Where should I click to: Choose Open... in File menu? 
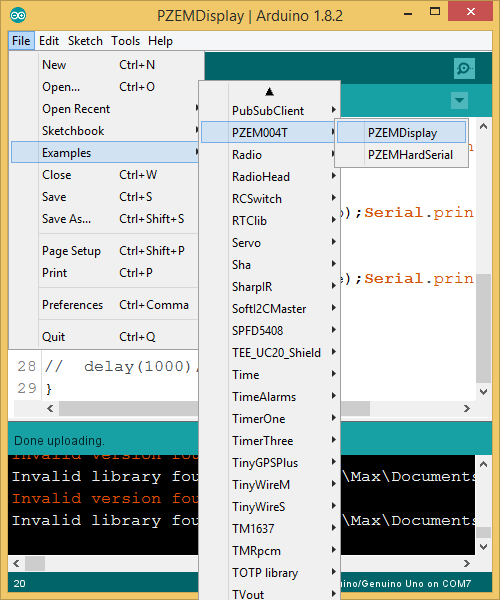104,87
